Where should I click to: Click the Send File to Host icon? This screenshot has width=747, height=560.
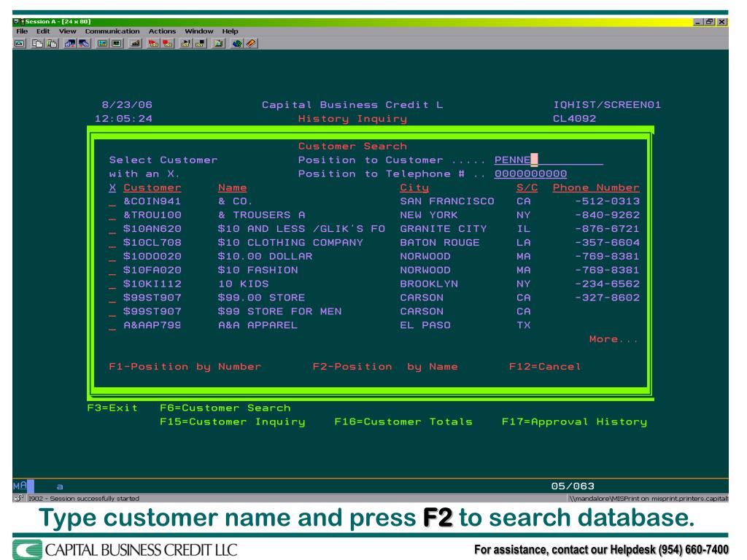70,43
